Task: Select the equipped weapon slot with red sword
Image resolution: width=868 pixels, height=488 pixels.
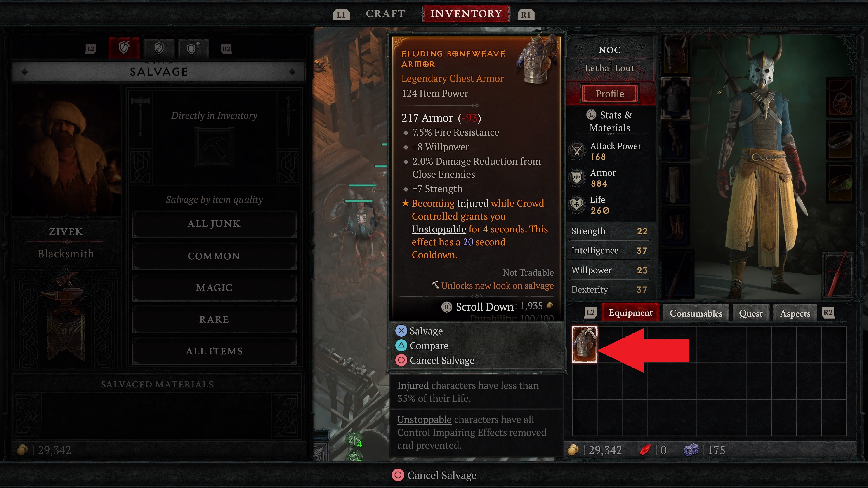Action: [x=838, y=274]
